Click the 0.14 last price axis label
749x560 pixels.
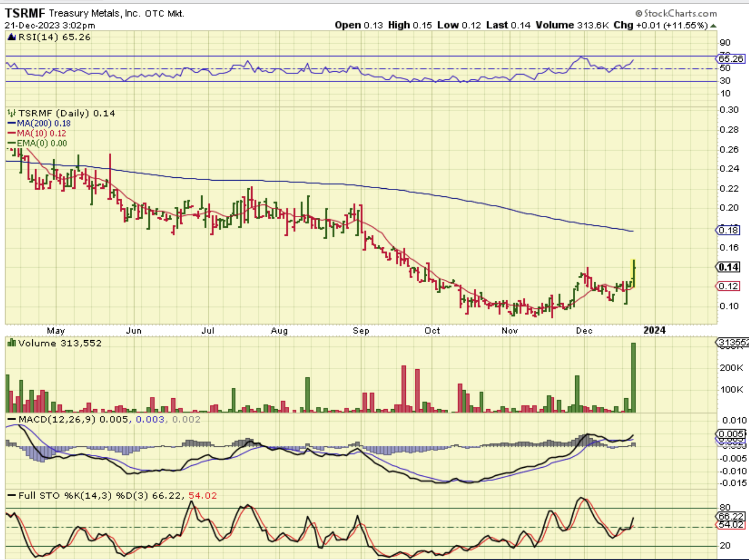[x=729, y=267]
